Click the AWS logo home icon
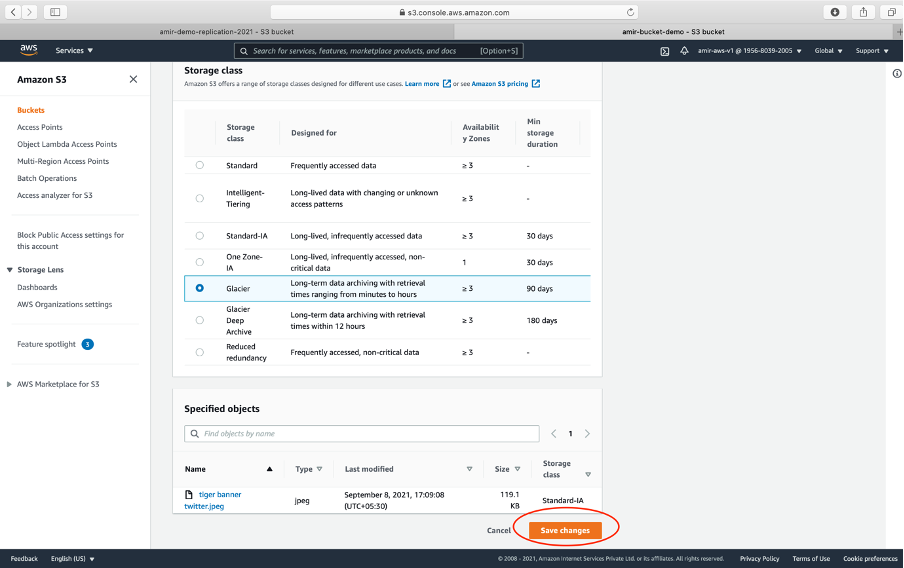The width and height of the screenshot is (904, 568). [x=29, y=50]
